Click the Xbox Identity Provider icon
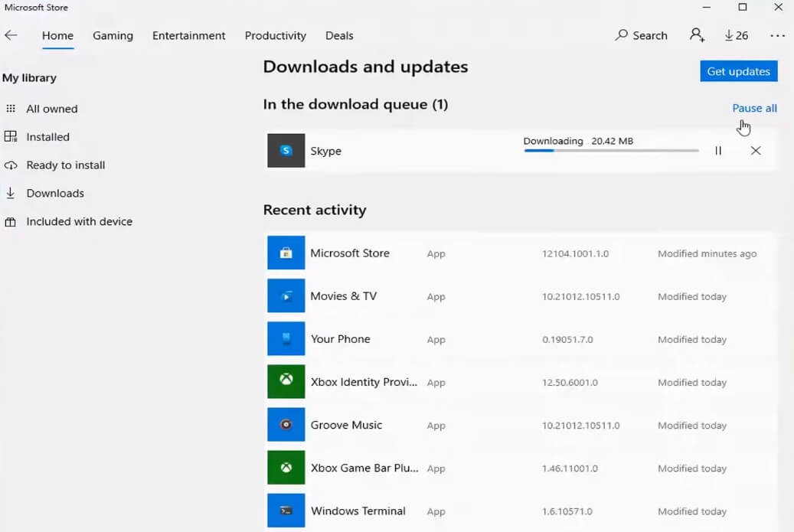This screenshot has width=794, height=532. point(286,382)
